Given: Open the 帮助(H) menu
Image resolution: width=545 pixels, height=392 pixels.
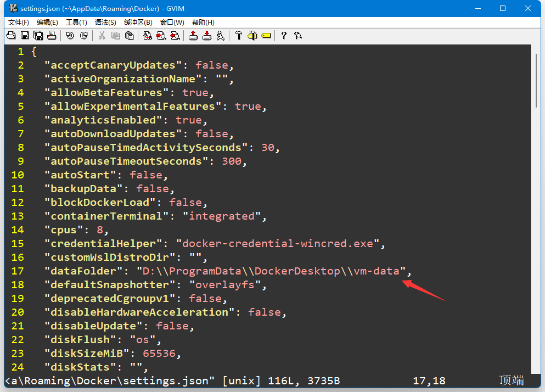Looking at the screenshot, I should [203, 23].
